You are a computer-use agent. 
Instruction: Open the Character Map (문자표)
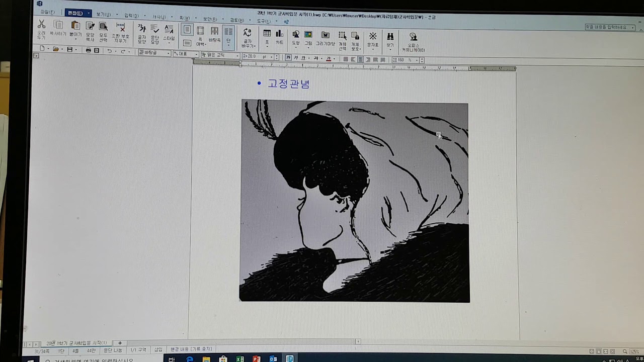373,36
